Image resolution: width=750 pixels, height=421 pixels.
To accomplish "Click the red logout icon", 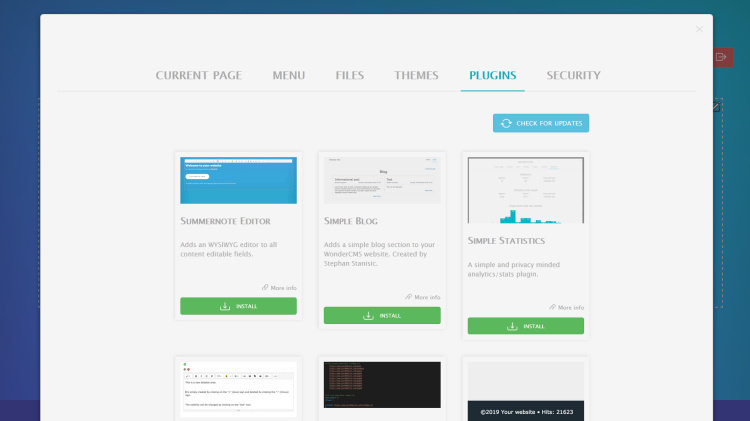I will (x=721, y=58).
